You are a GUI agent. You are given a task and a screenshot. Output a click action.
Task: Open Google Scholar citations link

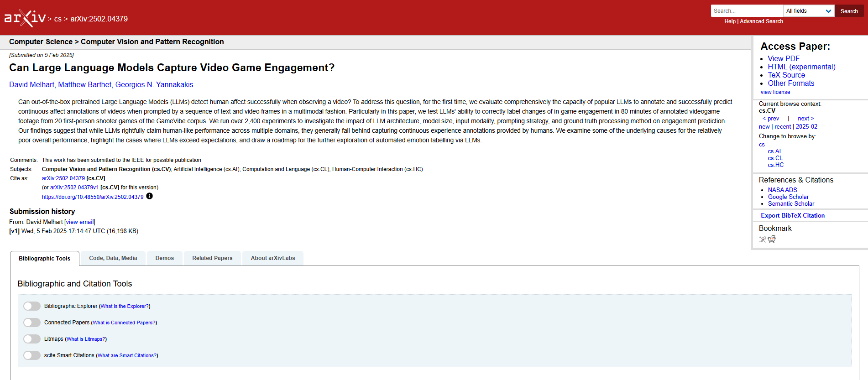pyautogui.click(x=788, y=197)
